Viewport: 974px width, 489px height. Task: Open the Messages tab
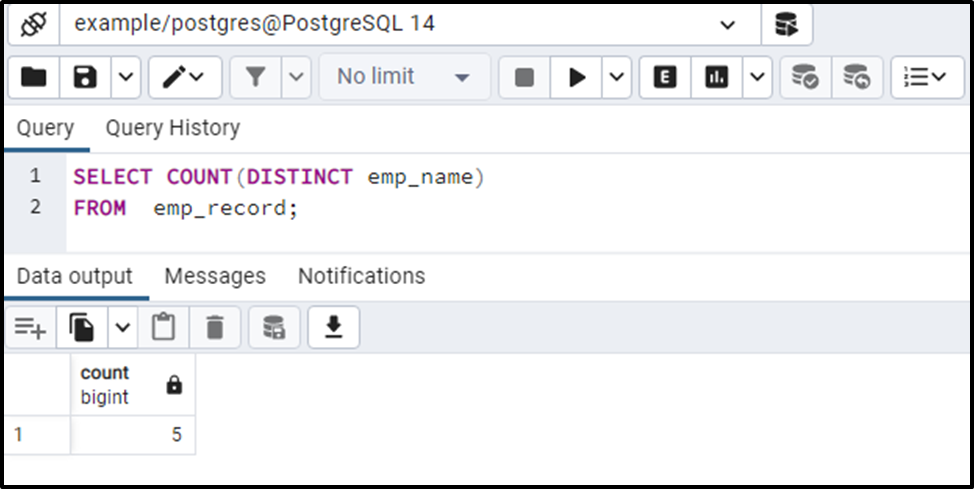[215, 276]
